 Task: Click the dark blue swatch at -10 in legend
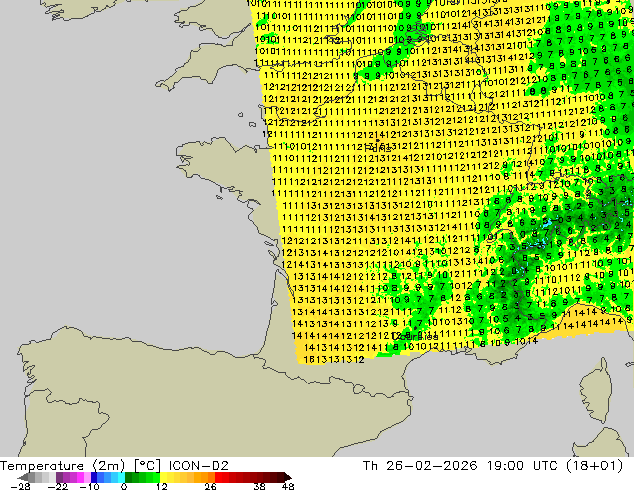pos(94,477)
